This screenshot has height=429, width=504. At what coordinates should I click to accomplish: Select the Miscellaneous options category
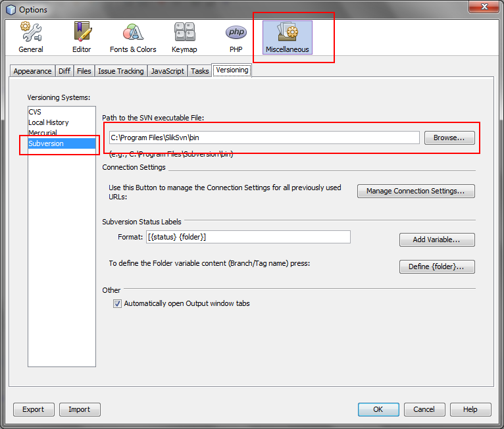click(287, 38)
